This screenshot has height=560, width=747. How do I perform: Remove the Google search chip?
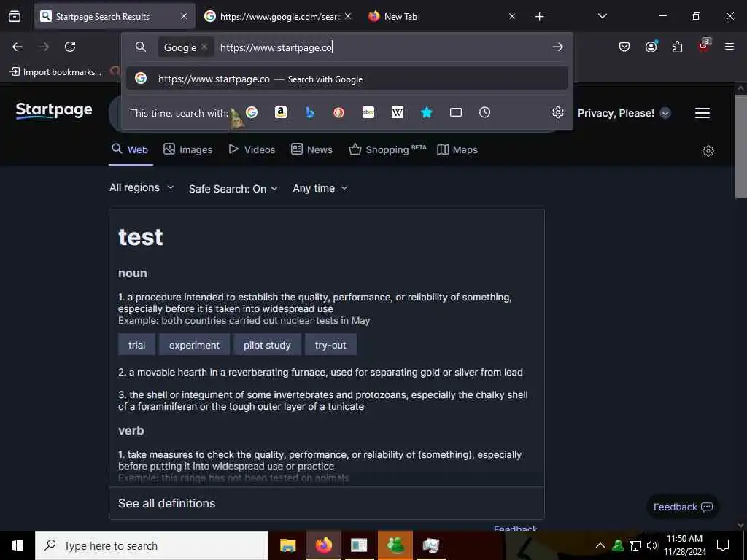point(204,47)
